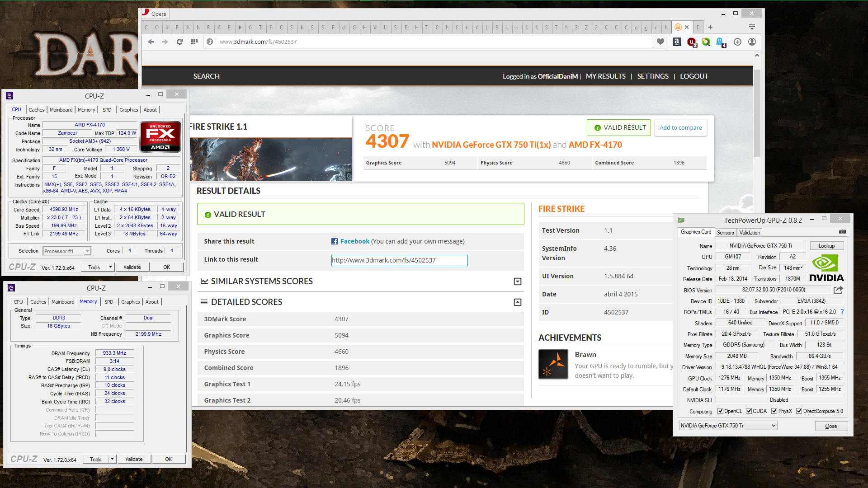The height and width of the screenshot is (488, 868).
Task: Open Tools dropdown arrow in the CPU-Z CPU-tab window
Action: point(110,267)
